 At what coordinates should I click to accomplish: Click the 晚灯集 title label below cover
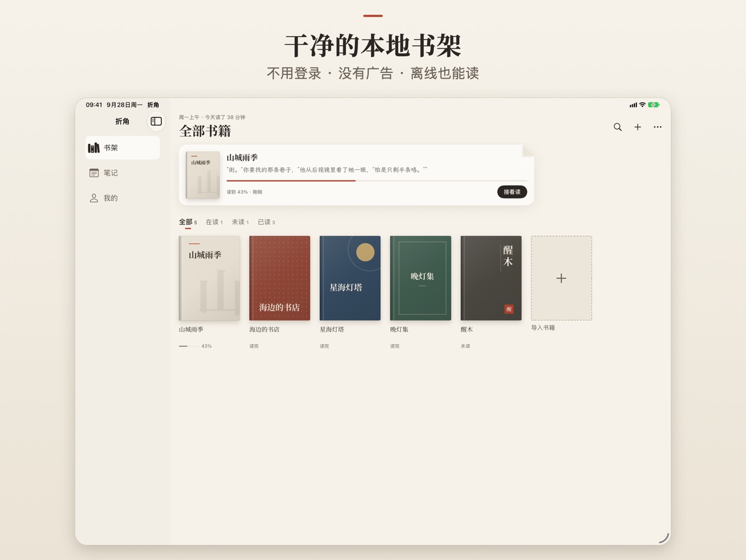(400, 330)
